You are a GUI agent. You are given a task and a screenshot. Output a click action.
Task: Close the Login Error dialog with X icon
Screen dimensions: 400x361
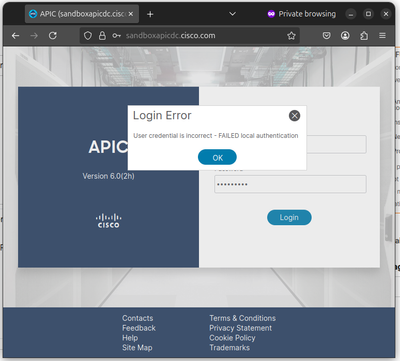[294, 116]
